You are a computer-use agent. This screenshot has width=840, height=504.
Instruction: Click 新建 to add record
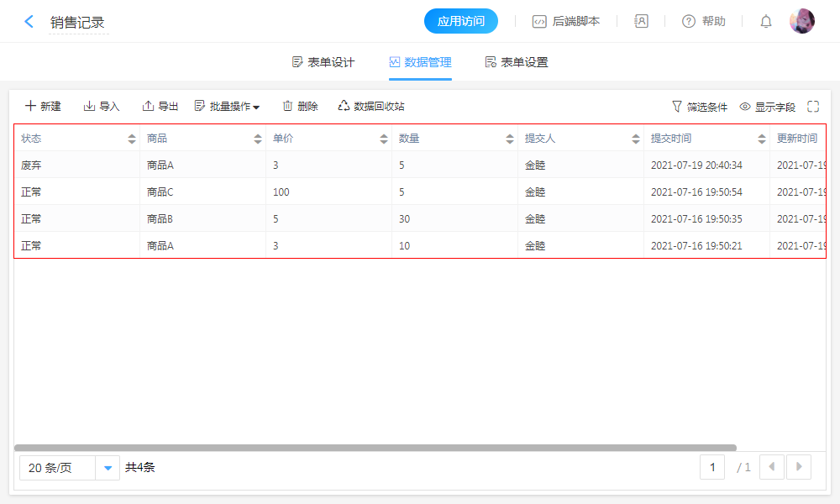pos(43,106)
